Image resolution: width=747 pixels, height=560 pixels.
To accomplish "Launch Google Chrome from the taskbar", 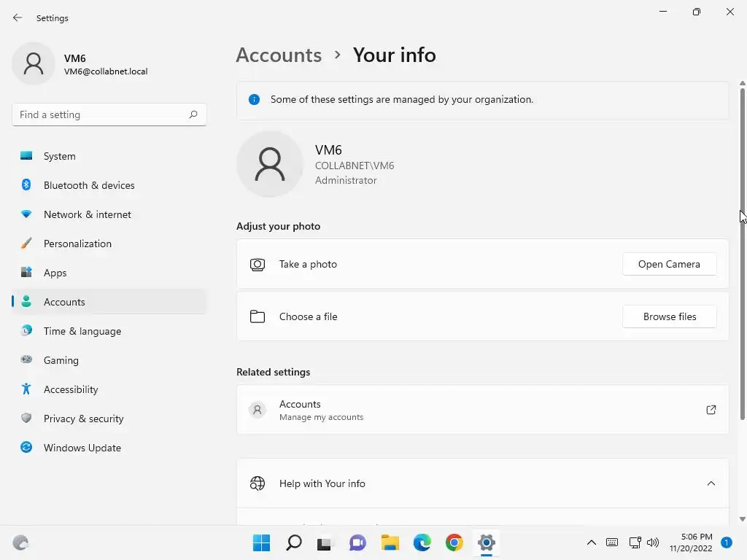I will click(x=454, y=542).
